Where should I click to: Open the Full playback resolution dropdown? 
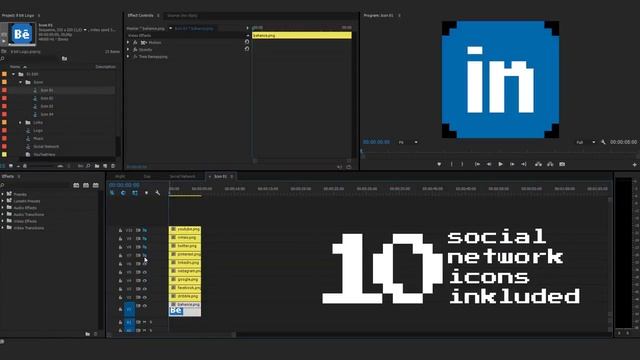coord(585,142)
